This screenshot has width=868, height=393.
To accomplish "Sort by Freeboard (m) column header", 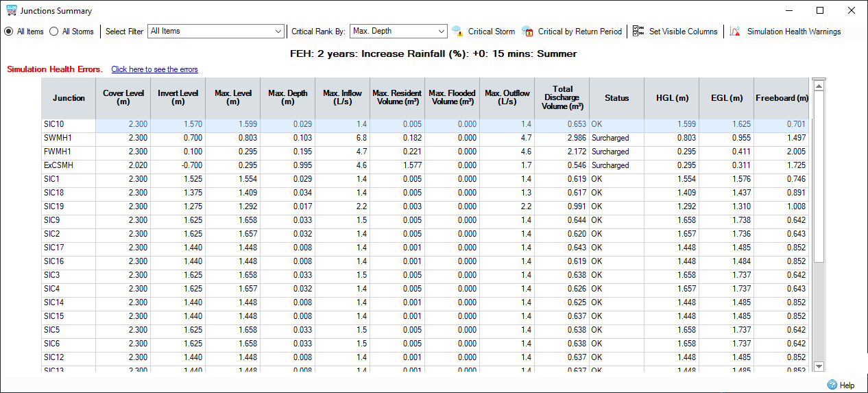I will 782,98.
